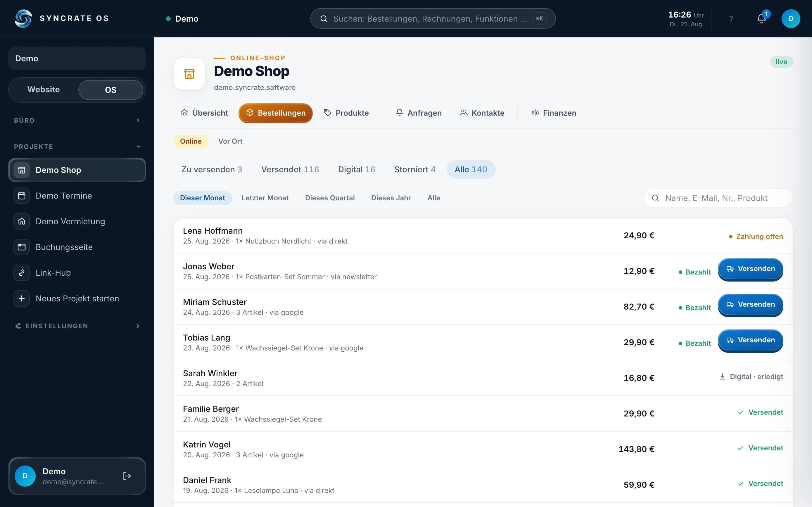This screenshot has height=507, width=812.
Task: Open the Finanzen tab
Action: click(x=554, y=113)
